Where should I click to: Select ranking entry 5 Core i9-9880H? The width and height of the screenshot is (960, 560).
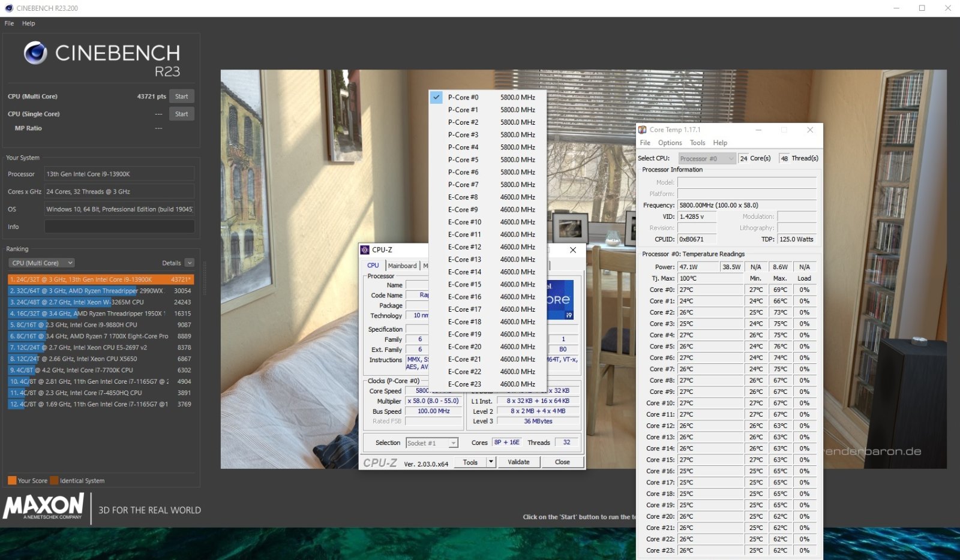click(101, 325)
